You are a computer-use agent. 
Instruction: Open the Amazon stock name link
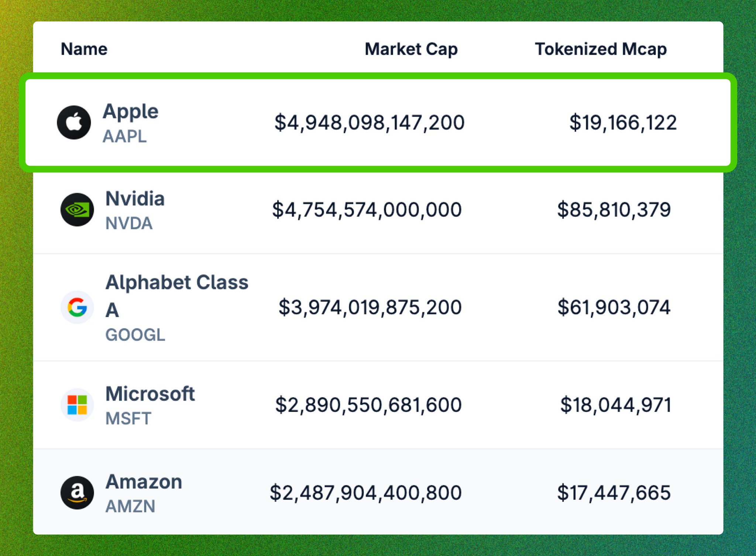tap(144, 482)
